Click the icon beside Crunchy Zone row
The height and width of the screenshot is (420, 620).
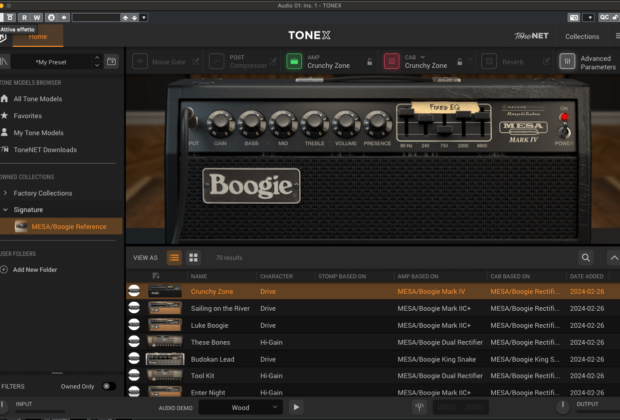coord(134,291)
